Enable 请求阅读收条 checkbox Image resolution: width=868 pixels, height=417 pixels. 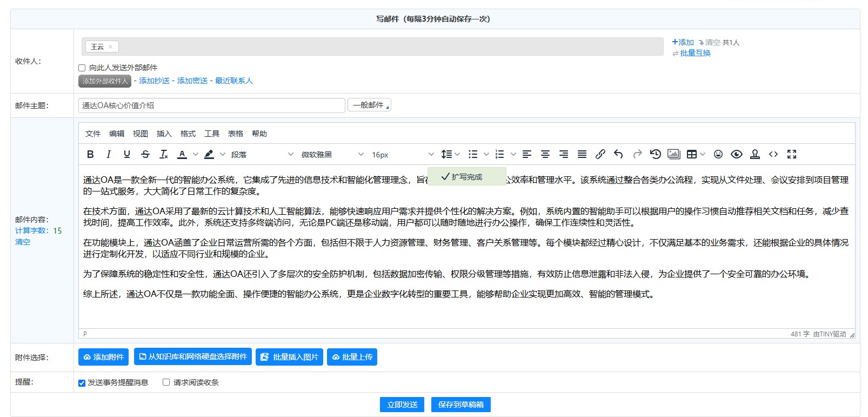tap(166, 382)
